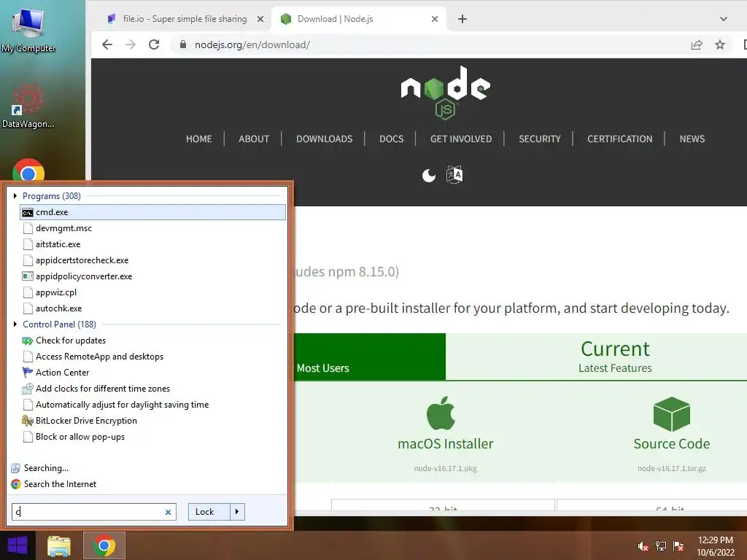Open My Computer desktop icon

click(x=28, y=30)
